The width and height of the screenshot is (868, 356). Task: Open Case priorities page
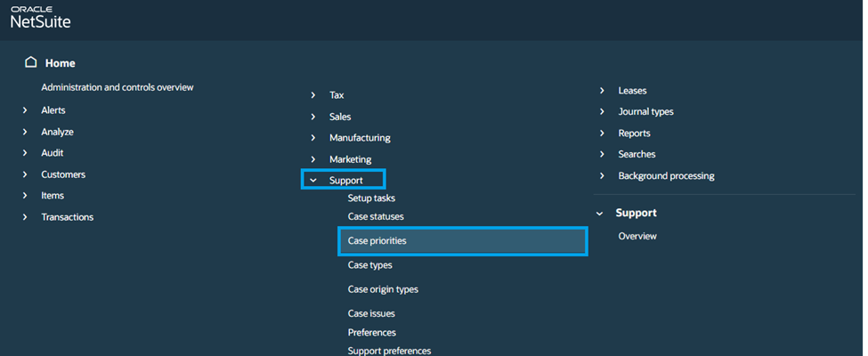377,241
